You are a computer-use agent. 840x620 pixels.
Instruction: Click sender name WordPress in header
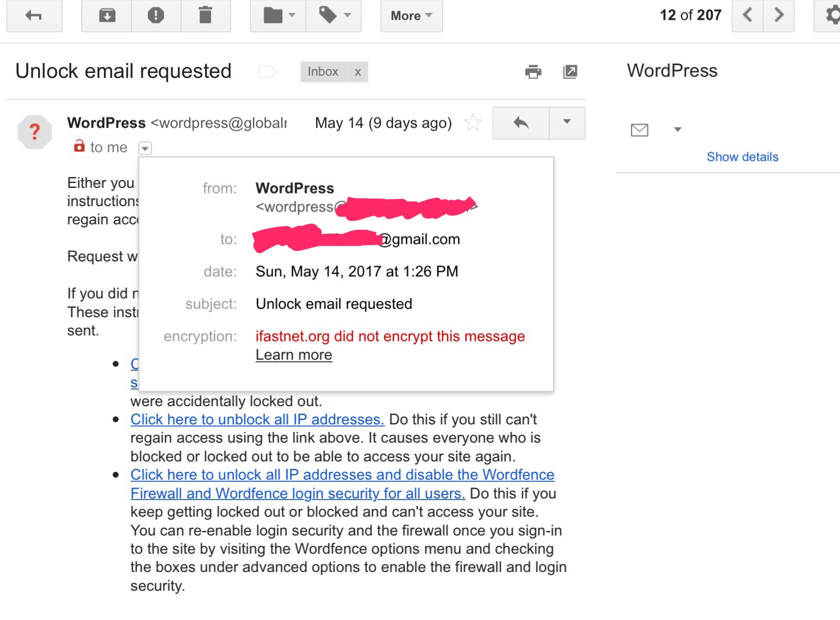point(106,123)
